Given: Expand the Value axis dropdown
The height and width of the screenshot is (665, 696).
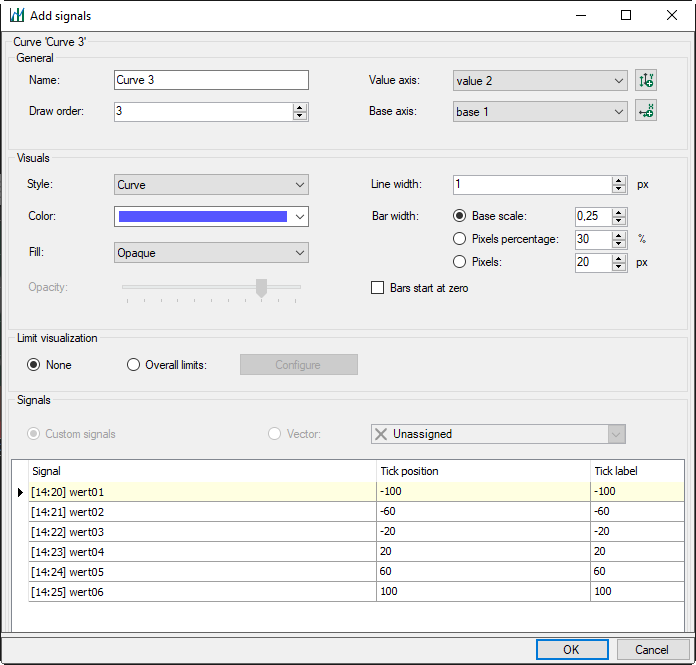Looking at the screenshot, I should coord(540,80).
